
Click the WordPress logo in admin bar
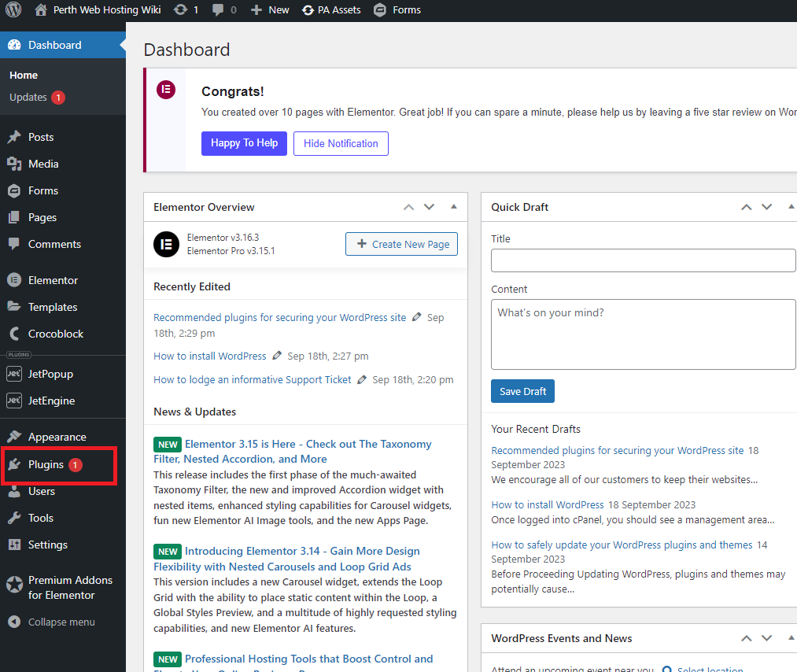click(x=13, y=9)
